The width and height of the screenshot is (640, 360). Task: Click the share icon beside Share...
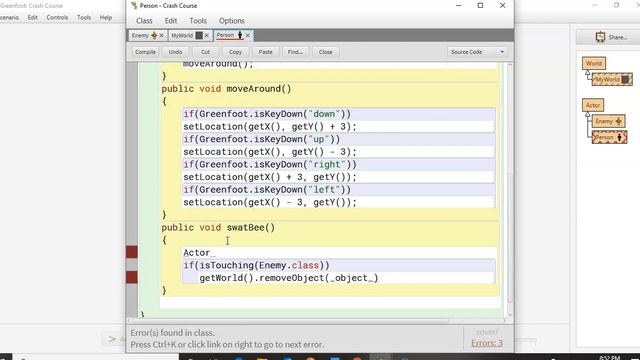(x=600, y=37)
